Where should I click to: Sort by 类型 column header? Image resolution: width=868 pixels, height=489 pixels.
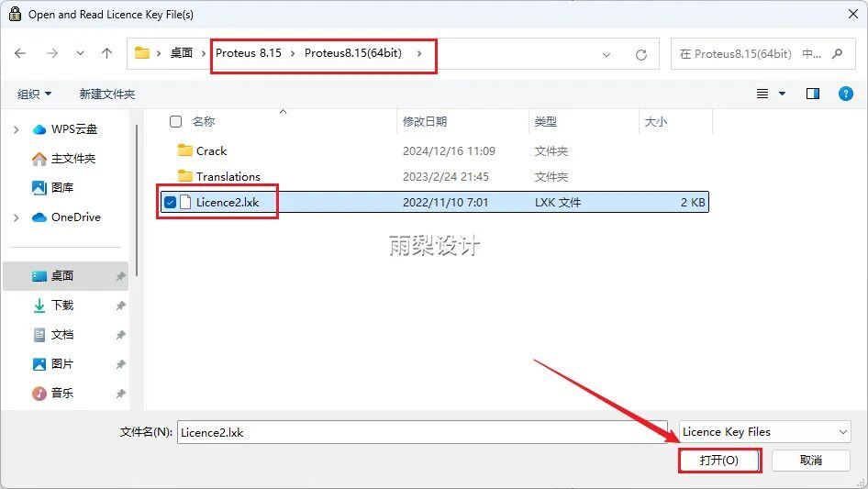click(x=546, y=121)
